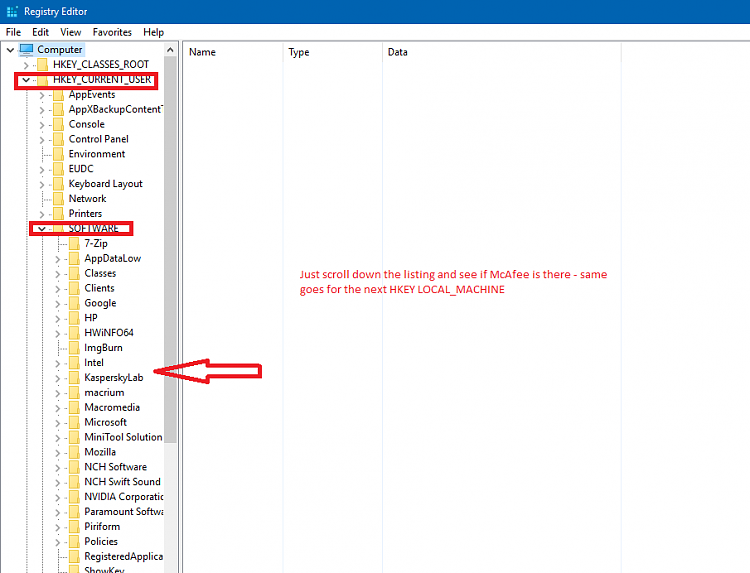The image size is (750, 573).
Task: Click the HWiNFO64 folder icon
Action: [74, 333]
